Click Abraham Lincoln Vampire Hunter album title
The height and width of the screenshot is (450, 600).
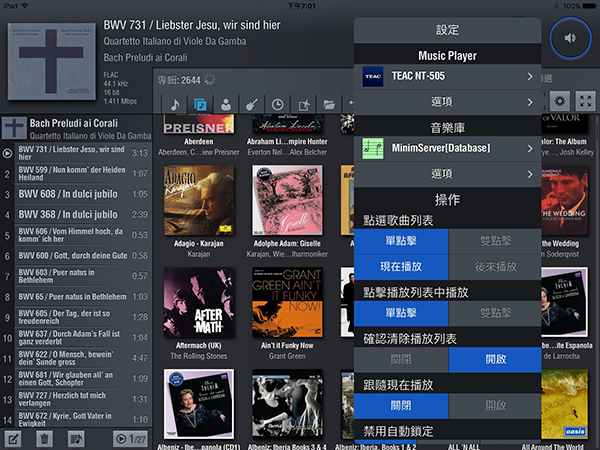[287, 142]
